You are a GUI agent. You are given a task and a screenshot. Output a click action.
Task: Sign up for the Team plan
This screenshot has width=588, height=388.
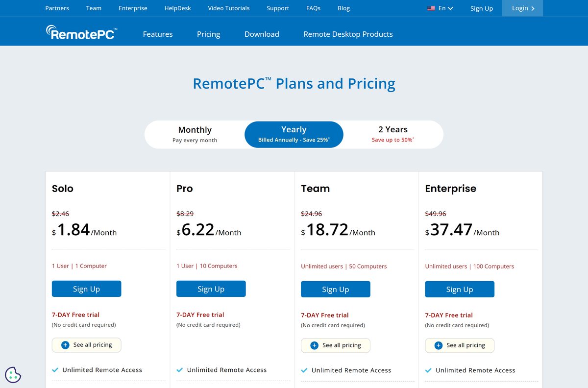(x=335, y=290)
